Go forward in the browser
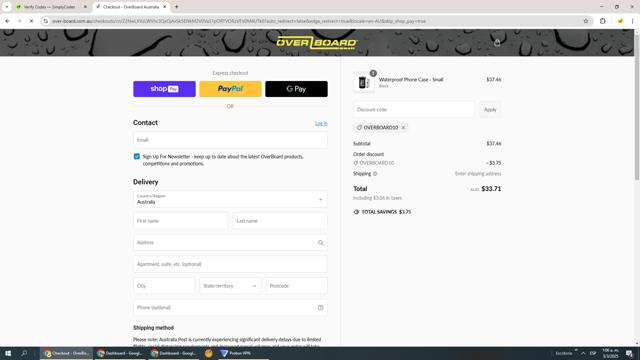The image size is (640, 360). point(19,21)
